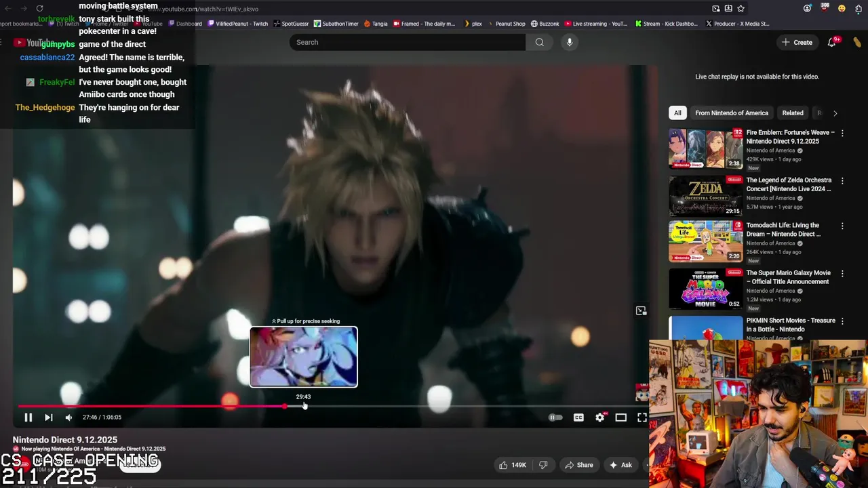Click chat username FreakyFel
Screen dimensions: 868x488
point(56,82)
